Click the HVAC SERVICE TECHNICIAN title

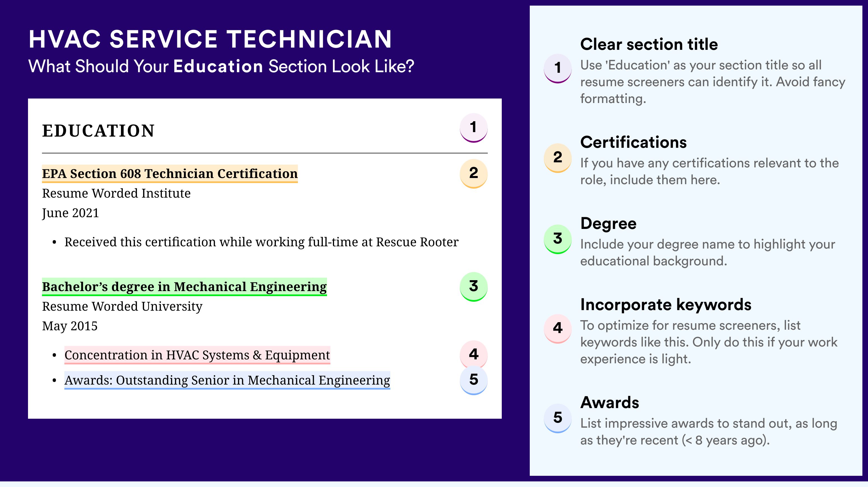(x=210, y=39)
